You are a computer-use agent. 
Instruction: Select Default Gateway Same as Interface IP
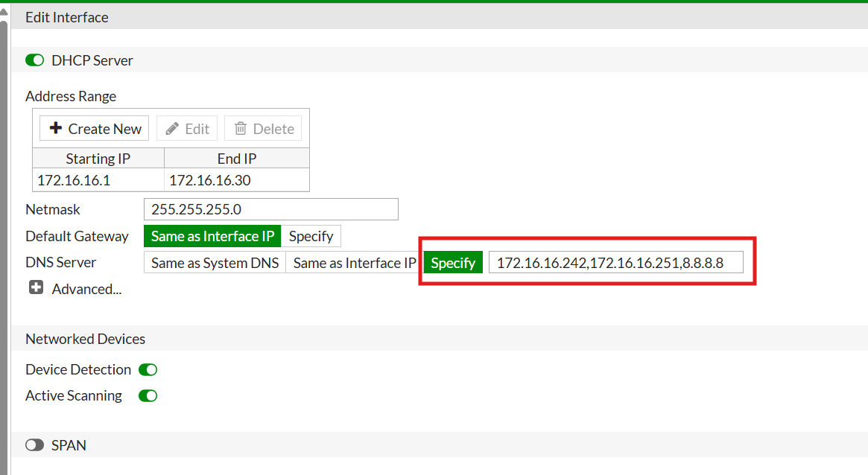point(212,236)
